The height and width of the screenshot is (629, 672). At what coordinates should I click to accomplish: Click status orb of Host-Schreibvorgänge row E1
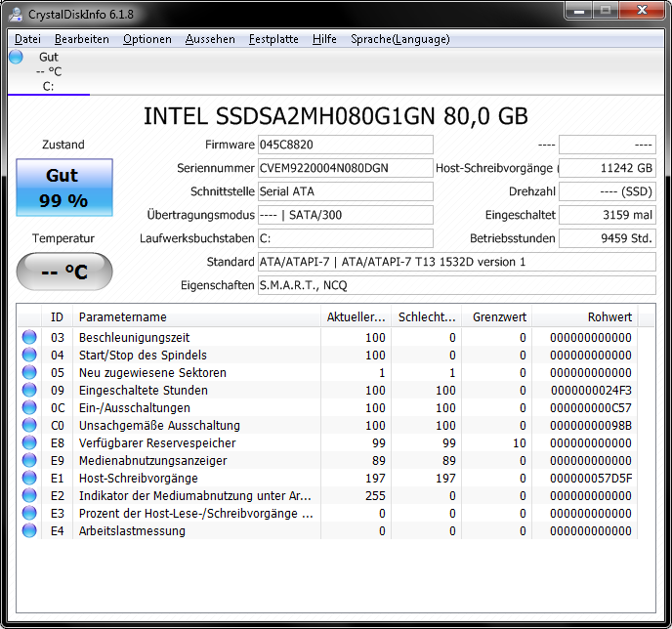[29, 478]
